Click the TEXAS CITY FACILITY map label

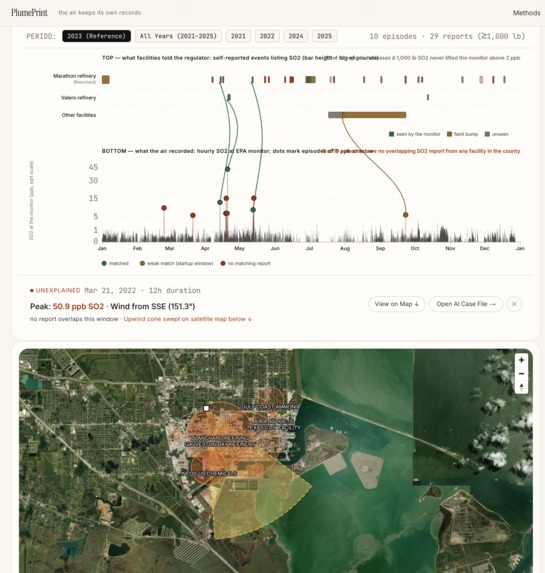(274, 427)
